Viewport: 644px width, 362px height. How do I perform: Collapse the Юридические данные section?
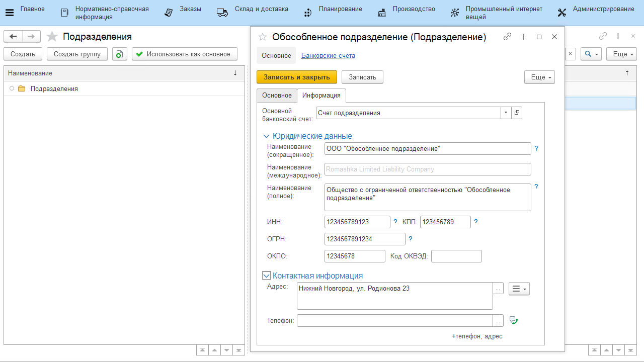[266, 136]
